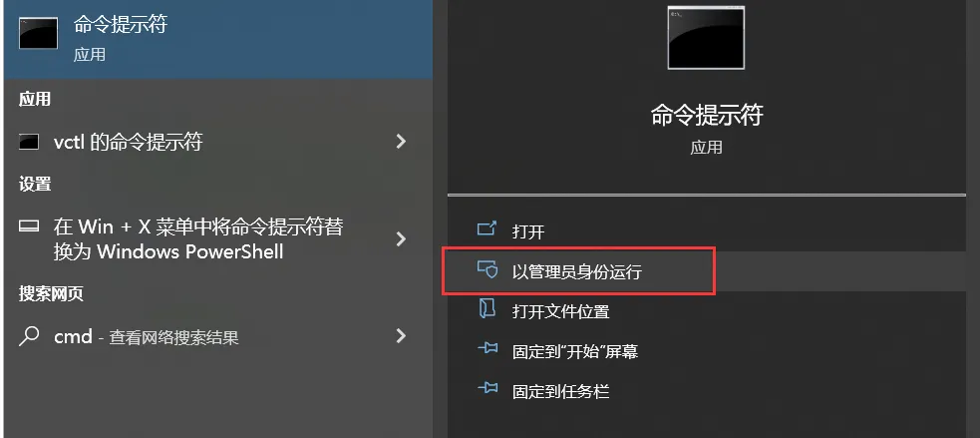The width and height of the screenshot is (980, 438).
Task: Click the pin icon beside 固定到"开始"屏幕
Action: 487,349
